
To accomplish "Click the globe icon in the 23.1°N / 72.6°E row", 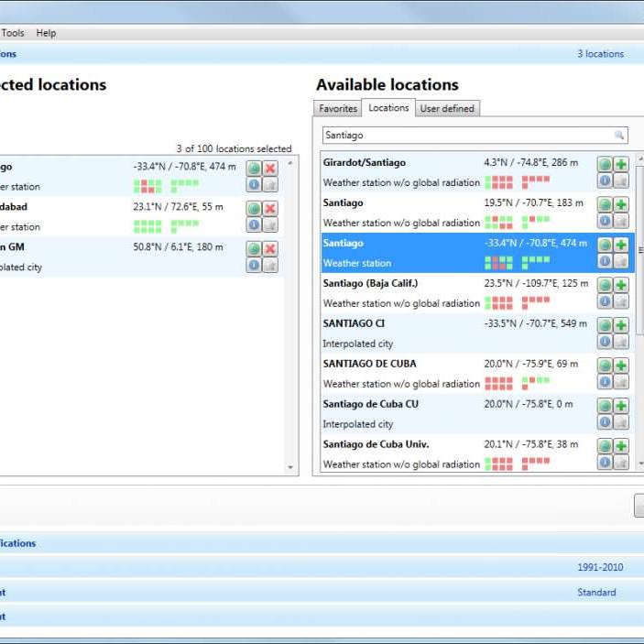I will (x=254, y=208).
